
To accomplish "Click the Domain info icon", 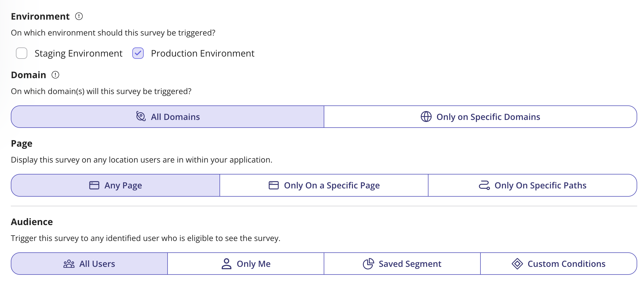I will [55, 75].
